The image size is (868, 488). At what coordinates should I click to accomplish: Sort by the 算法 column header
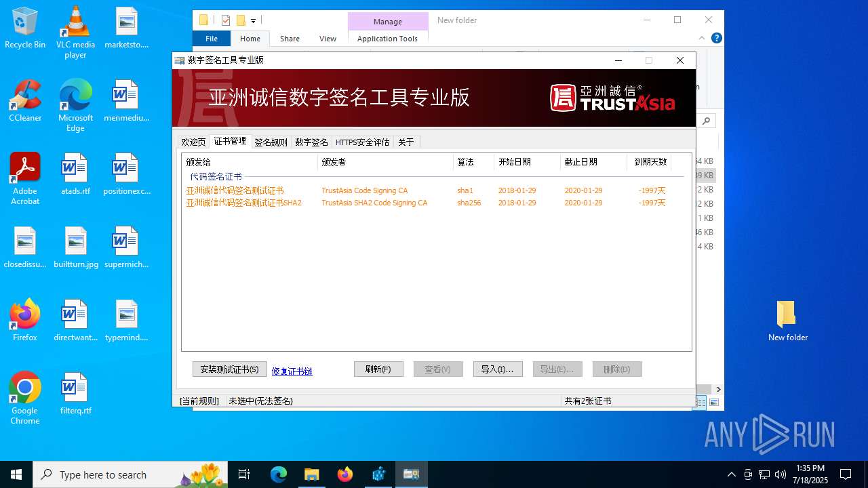pos(473,162)
